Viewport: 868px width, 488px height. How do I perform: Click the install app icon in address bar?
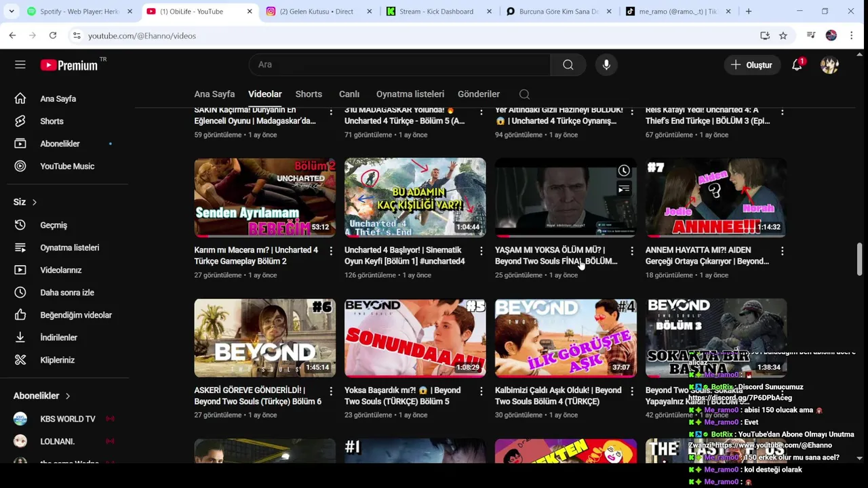click(x=765, y=35)
